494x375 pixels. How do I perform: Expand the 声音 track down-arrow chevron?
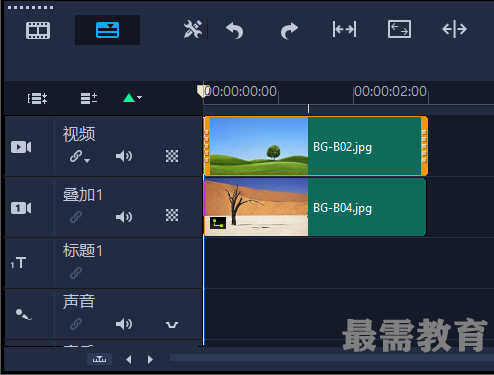point(172,325)
